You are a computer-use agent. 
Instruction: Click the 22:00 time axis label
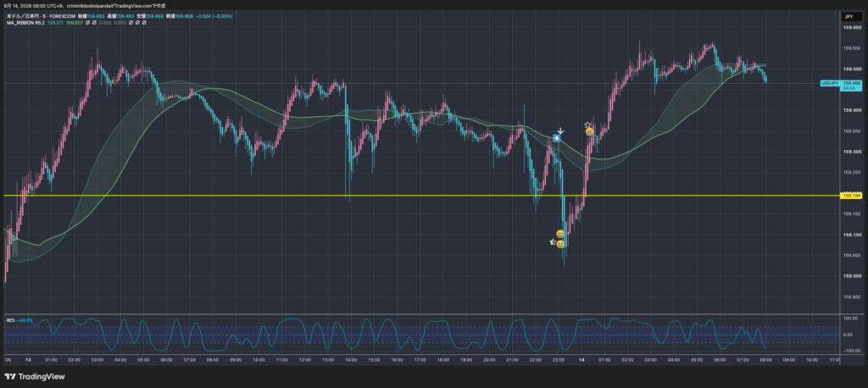[536, 360]
